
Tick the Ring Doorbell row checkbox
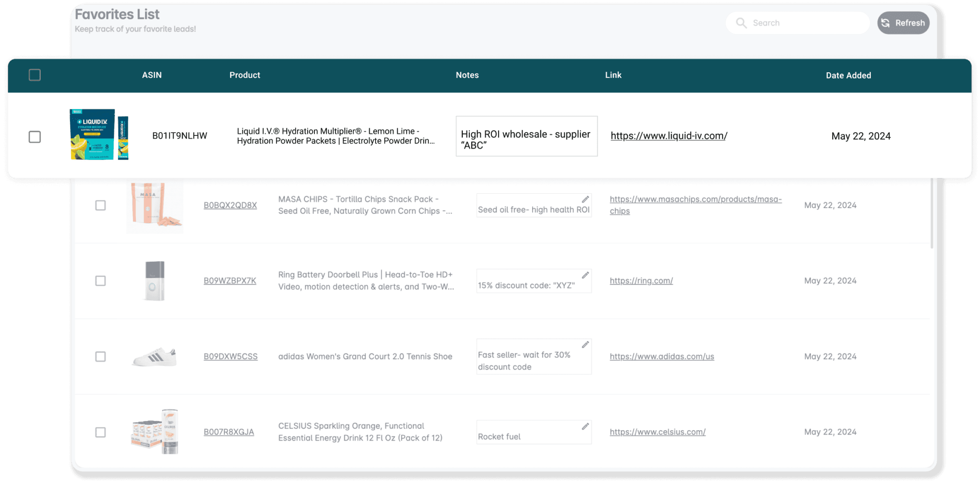point(100,281)
